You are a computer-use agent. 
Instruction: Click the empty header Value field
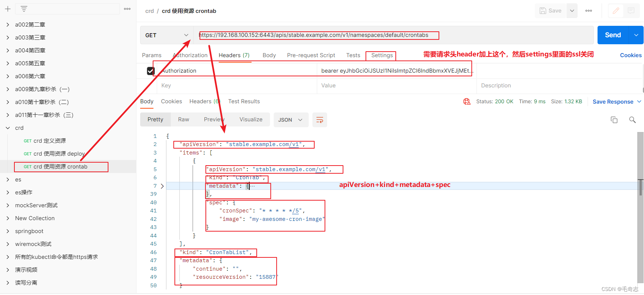point(397,86)
